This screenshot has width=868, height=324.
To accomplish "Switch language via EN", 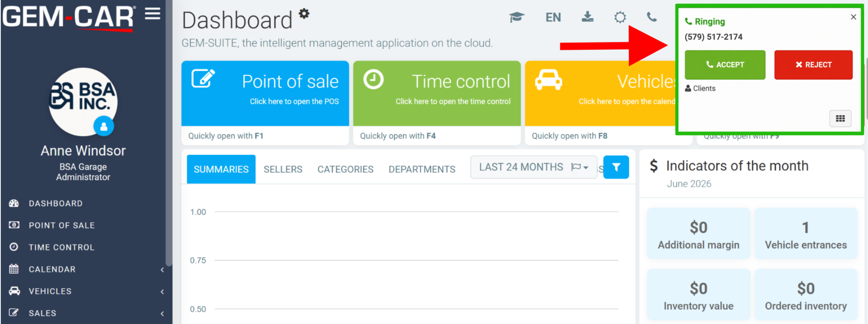I will (x=553, y=17).
